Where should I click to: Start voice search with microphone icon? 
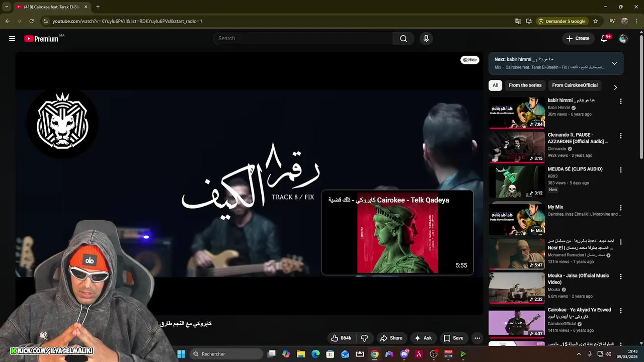(x=426, y=39)
